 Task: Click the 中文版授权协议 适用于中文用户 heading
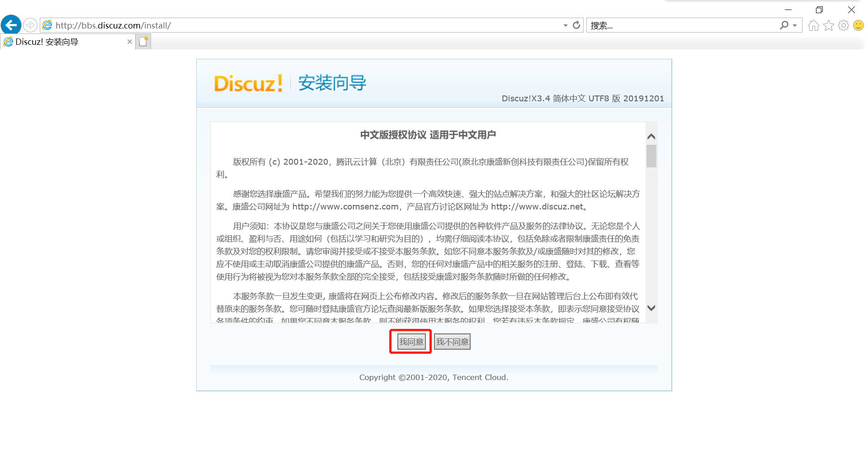(x=428, y=135)
